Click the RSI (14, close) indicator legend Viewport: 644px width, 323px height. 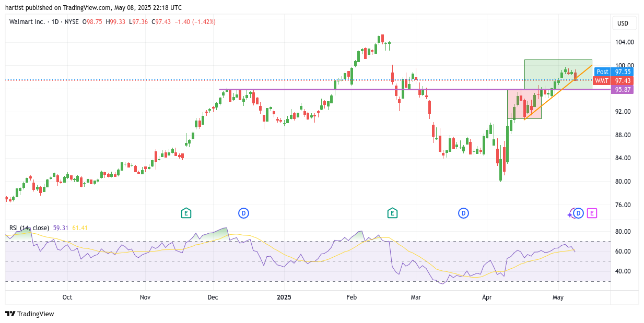coord(29,228)
